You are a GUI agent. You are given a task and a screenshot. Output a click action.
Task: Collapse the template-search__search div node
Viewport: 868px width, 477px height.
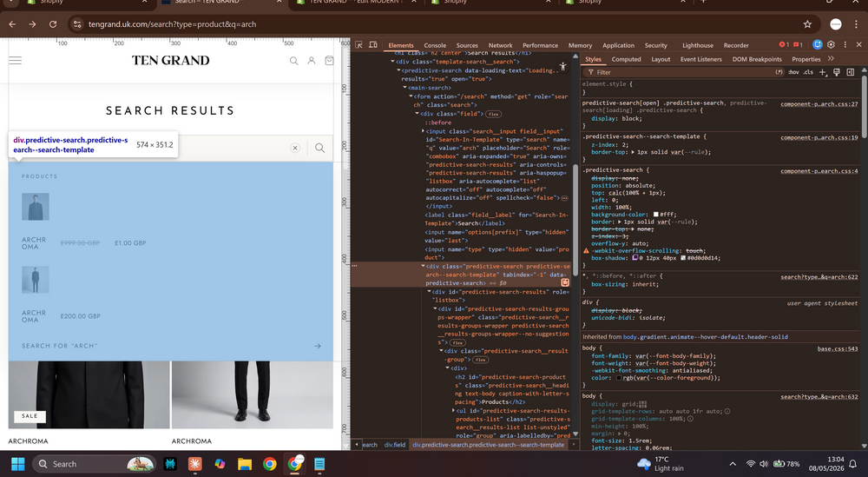tap(393, 62)
